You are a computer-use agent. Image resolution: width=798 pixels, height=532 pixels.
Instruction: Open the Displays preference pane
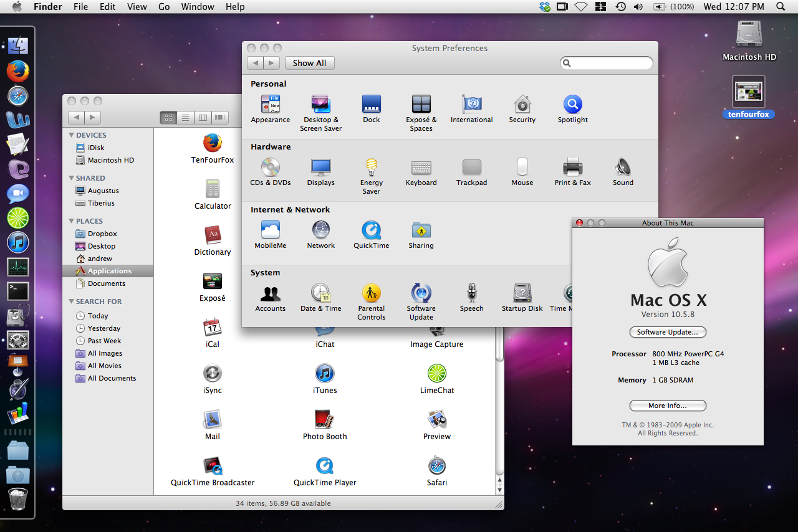point(320,167)
